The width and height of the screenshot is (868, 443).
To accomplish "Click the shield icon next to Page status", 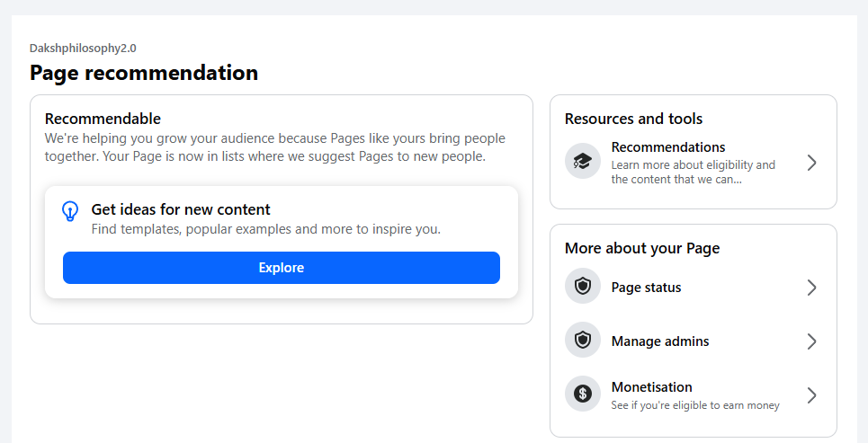I will (582, 287).
